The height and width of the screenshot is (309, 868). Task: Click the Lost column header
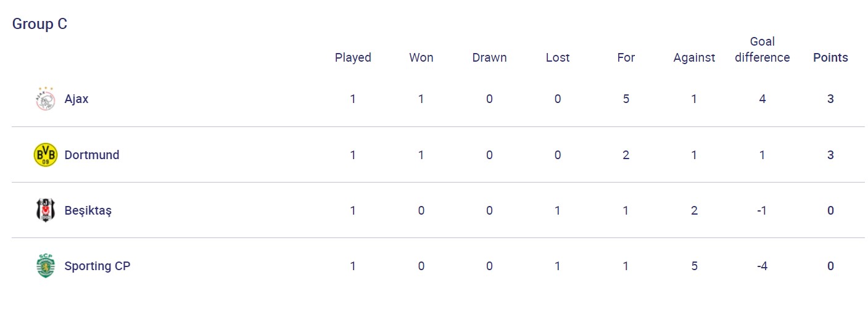(558, 57)
